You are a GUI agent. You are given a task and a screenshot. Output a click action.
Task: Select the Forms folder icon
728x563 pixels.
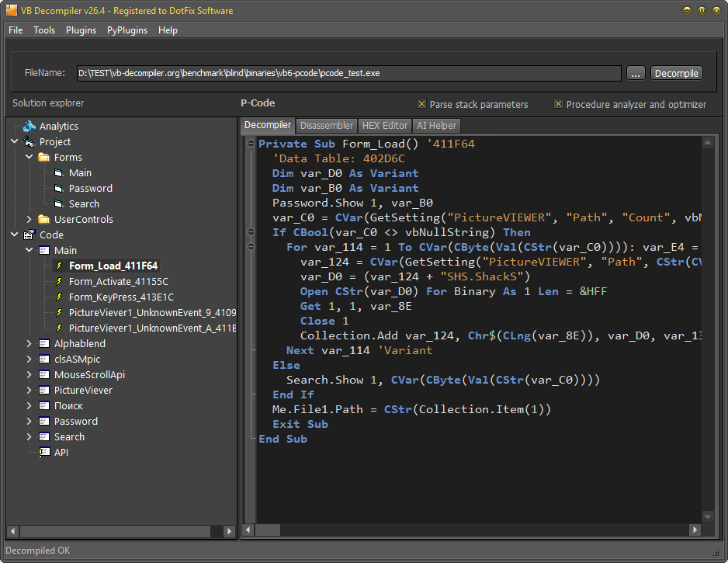click(x=44, y=157)
